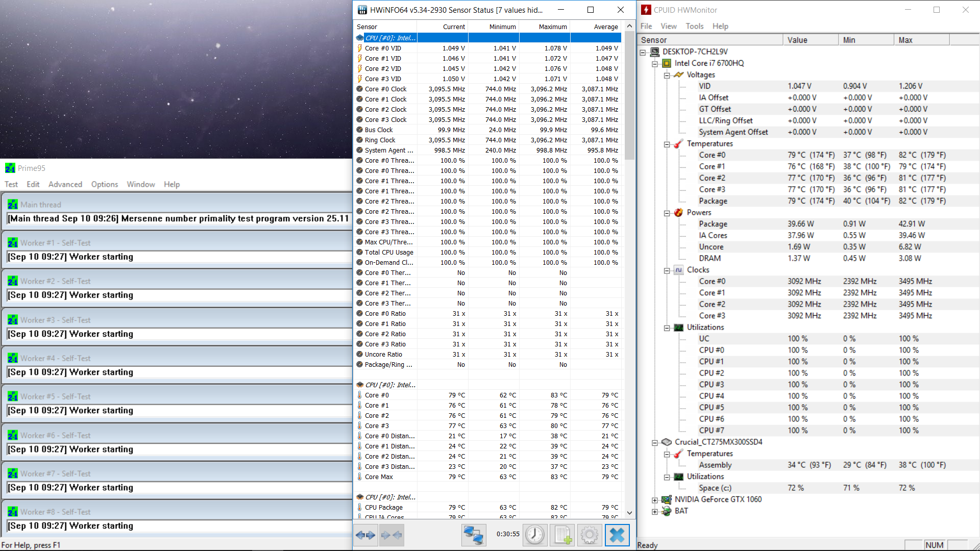
Task: Click the Intel Core i7 chip icon
Action: [667, 63]
